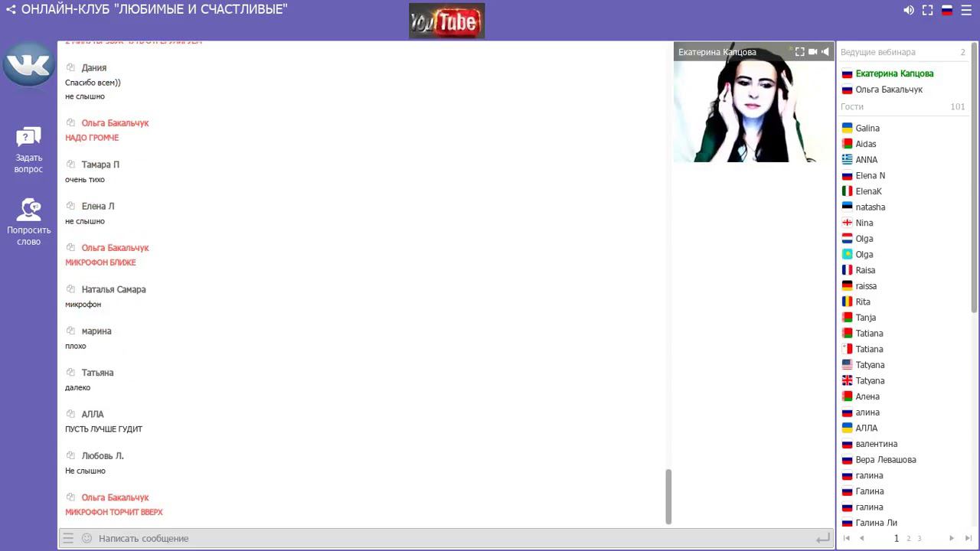Viewport: 980px width, 551px height.
Task: Go to first page of the guest list
Action: [847, 539]
